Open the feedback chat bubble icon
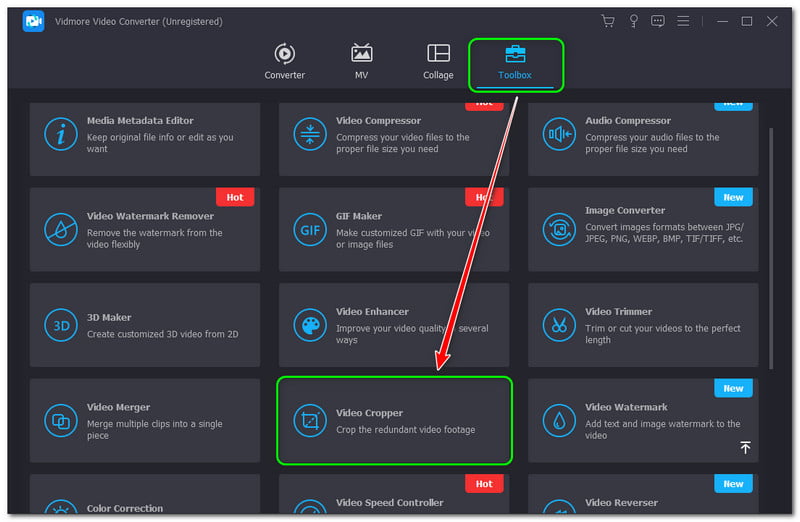 pos(658,21)
